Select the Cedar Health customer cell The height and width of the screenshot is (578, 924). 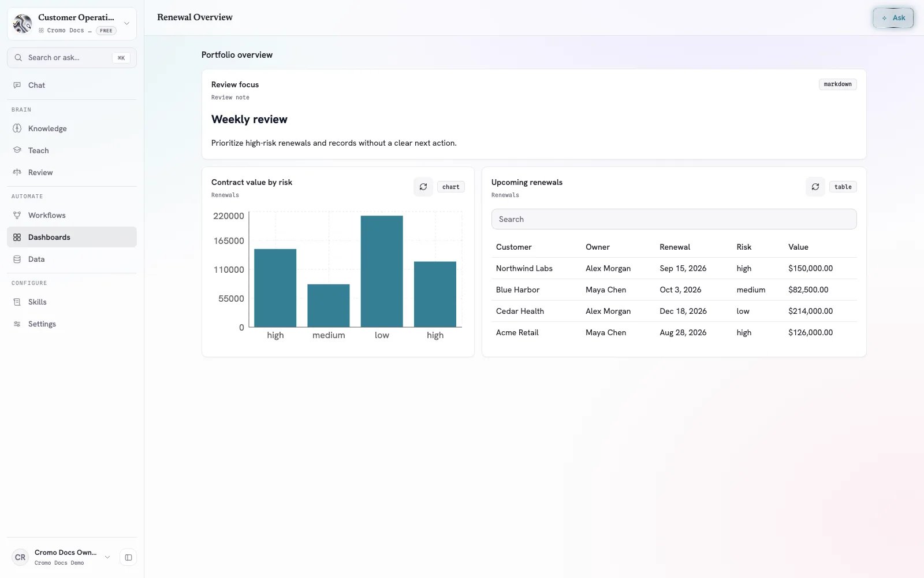pos(520,311)
